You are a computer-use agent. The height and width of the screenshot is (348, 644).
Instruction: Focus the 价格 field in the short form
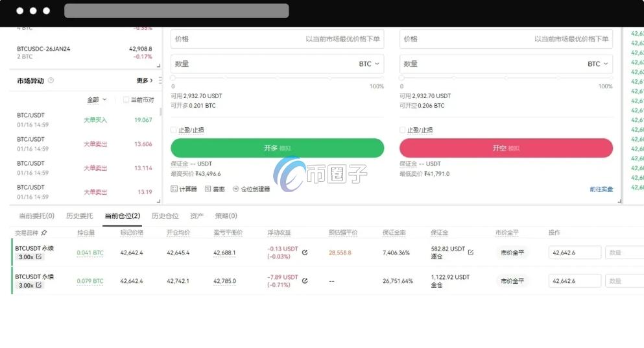(506, 39)
